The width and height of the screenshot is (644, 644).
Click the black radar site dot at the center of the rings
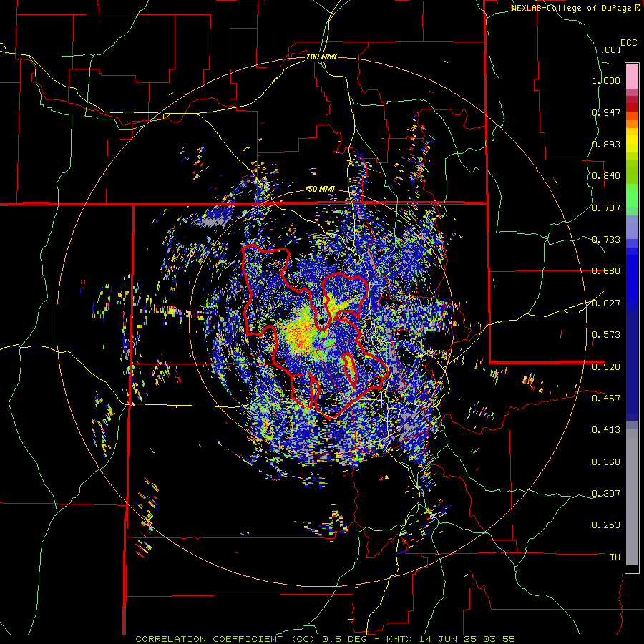[322, 321]
